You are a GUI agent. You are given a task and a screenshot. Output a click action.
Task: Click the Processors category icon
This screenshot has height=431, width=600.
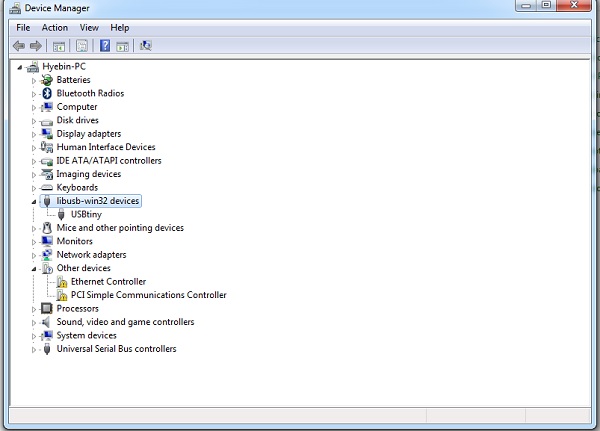(x=47, y=309)
